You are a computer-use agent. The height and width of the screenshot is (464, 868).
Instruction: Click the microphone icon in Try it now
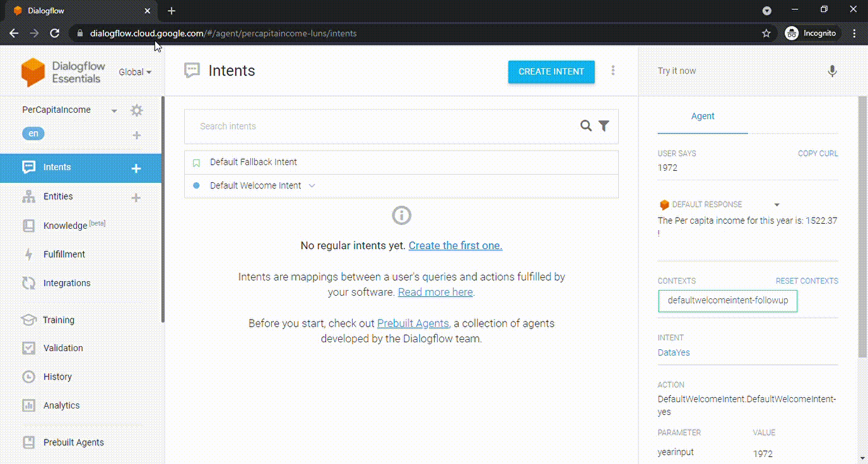pos(832,71)
